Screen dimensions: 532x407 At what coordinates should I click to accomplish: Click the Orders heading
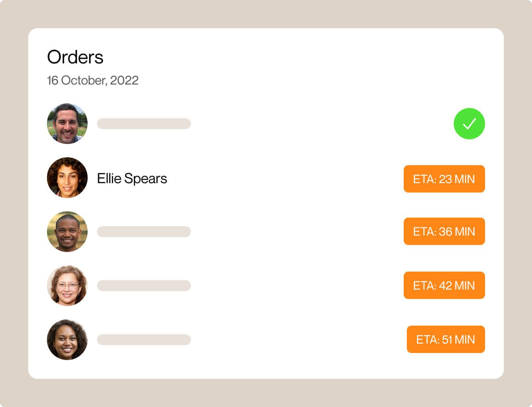pos(75,57)
